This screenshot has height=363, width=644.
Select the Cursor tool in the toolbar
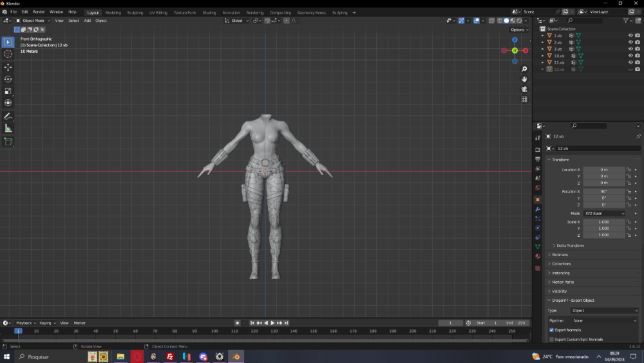point(8,54)
